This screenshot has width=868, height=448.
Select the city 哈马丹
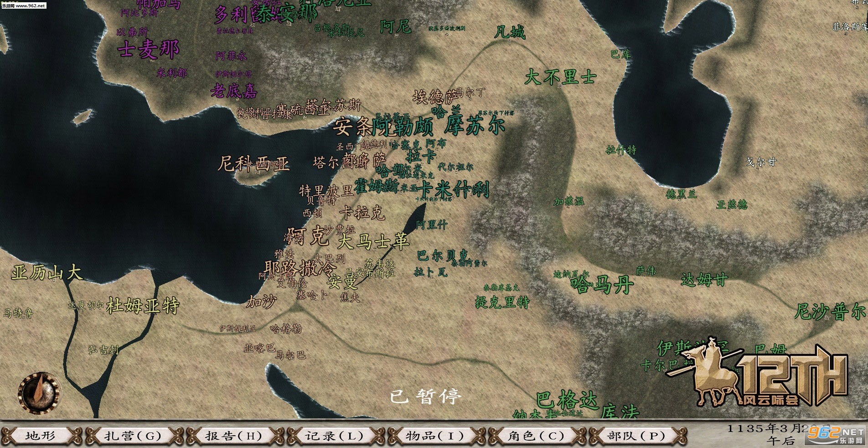[x=602, y=286]
